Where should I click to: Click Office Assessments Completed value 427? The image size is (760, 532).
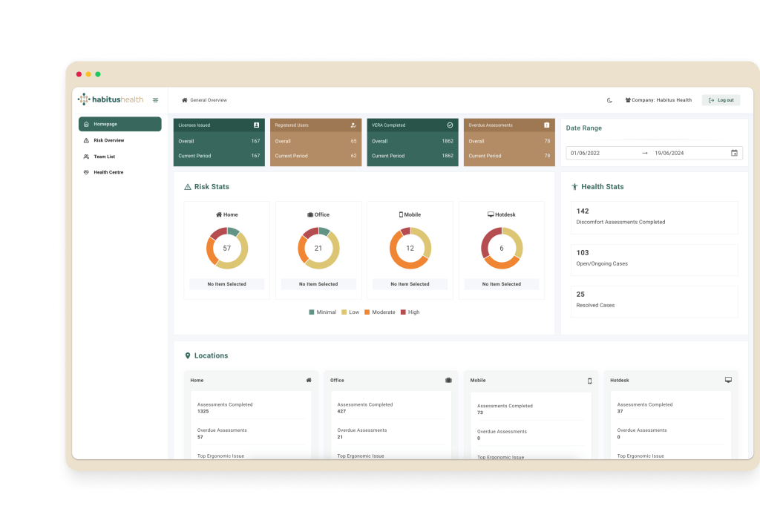coord(341,411)
